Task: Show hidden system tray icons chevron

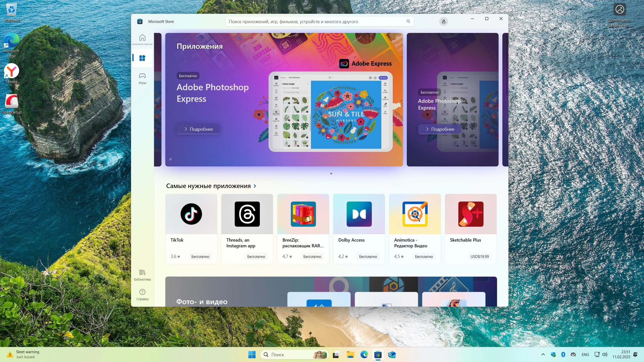Action: [543, 354]
